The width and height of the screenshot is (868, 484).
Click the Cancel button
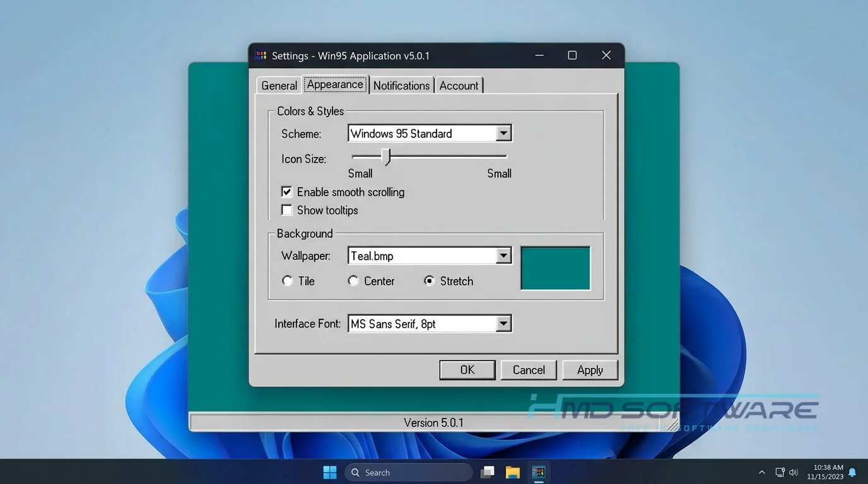click(x=529, y=370)
